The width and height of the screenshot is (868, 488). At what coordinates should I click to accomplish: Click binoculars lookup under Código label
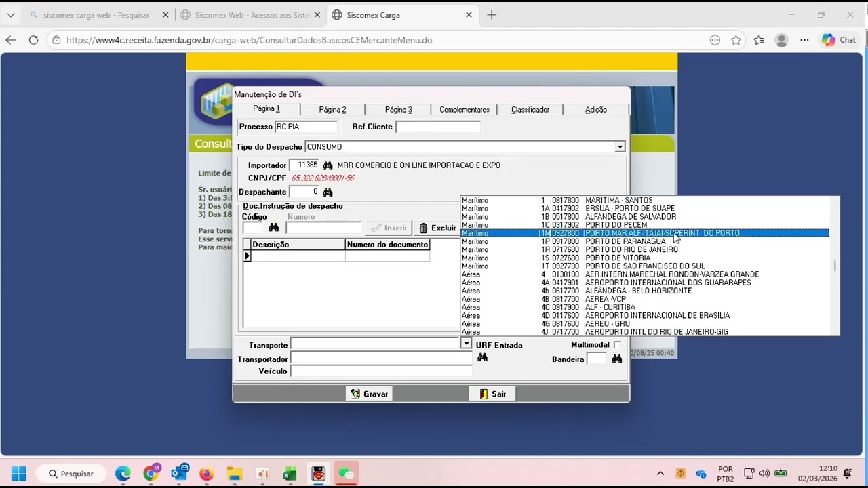274,228
